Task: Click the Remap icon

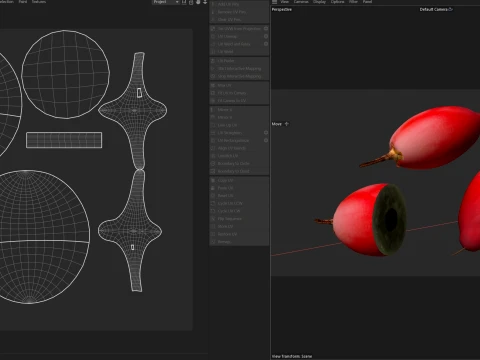Action: pyautogui.click(x=213, y=242)
